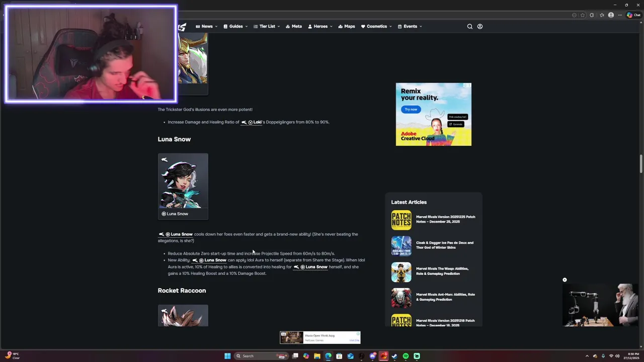The width and height of the screenshot is (644, 362).
Task: Expand the Tier List dropdown
Action: (x=267, y=26)
